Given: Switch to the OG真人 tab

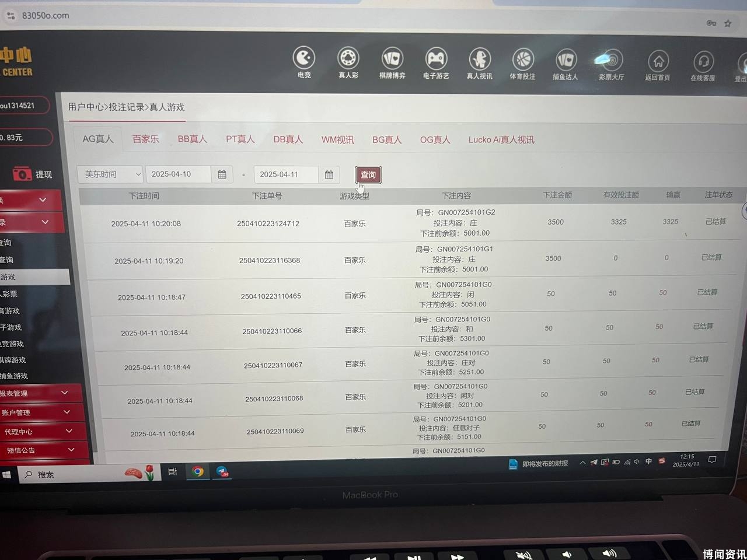Looking at the screenshot, I should (435, 139).
